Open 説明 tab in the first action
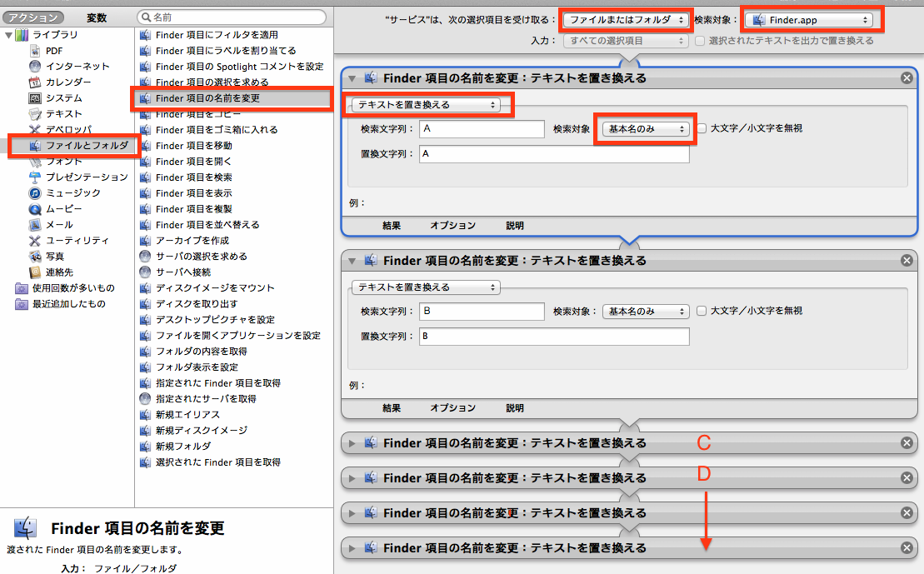 [x=514, y=226]
